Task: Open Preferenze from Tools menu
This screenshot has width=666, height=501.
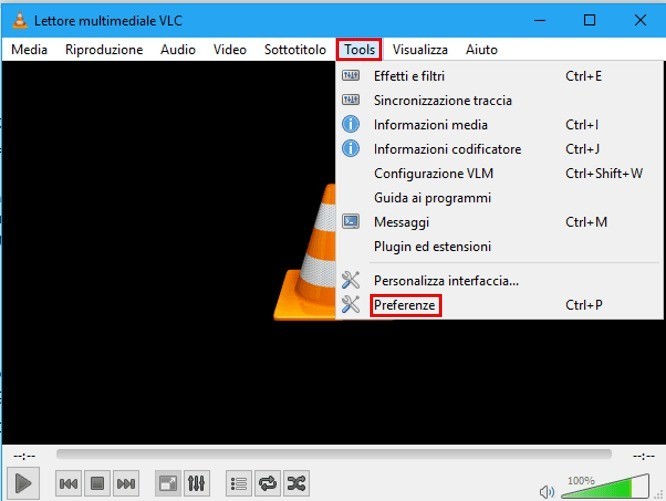Action: [405, 305]
